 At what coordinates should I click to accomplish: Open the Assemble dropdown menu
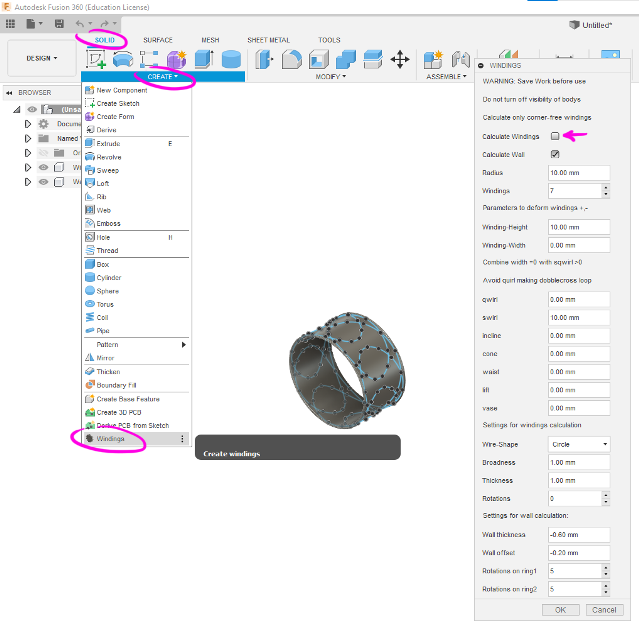[446, 77]
